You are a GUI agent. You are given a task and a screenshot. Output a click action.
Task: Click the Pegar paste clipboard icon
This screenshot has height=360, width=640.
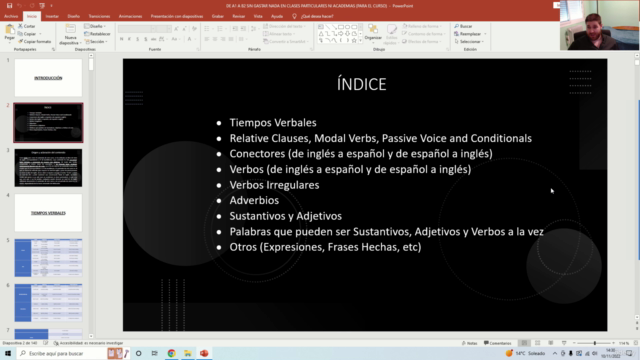point(9,29)
